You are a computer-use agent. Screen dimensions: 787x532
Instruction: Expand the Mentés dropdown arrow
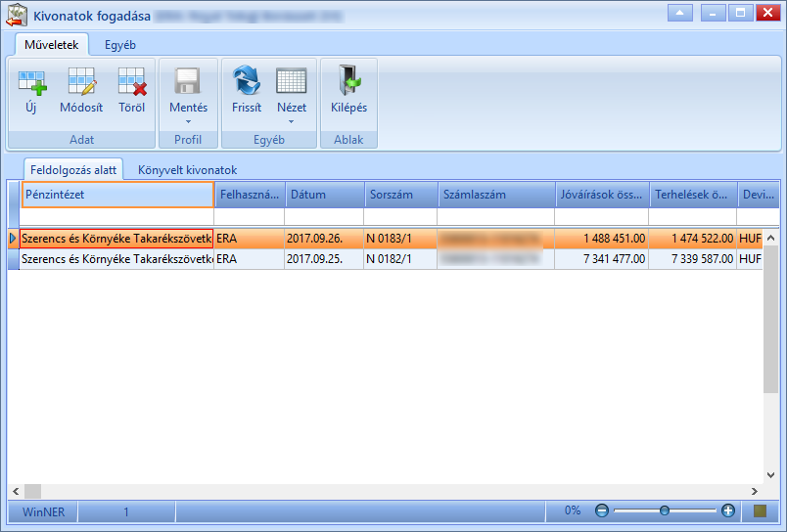[x=188, y=122]
